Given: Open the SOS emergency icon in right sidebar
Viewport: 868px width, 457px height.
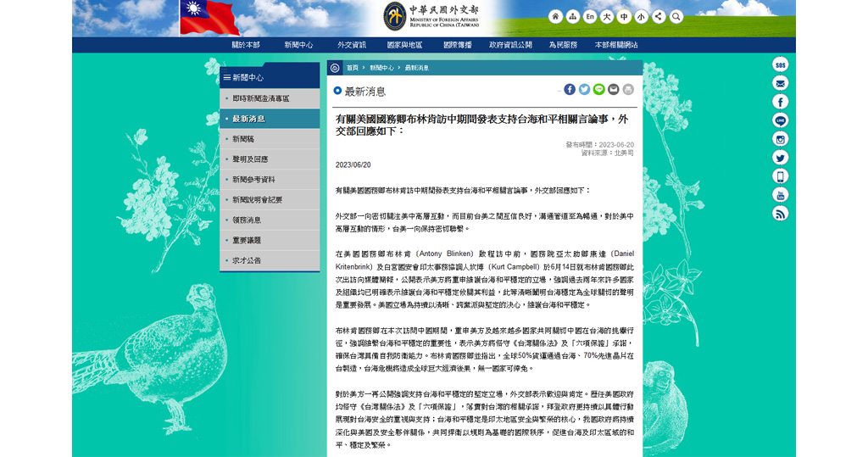Looking at the screenshot, I should coord(780,64).
